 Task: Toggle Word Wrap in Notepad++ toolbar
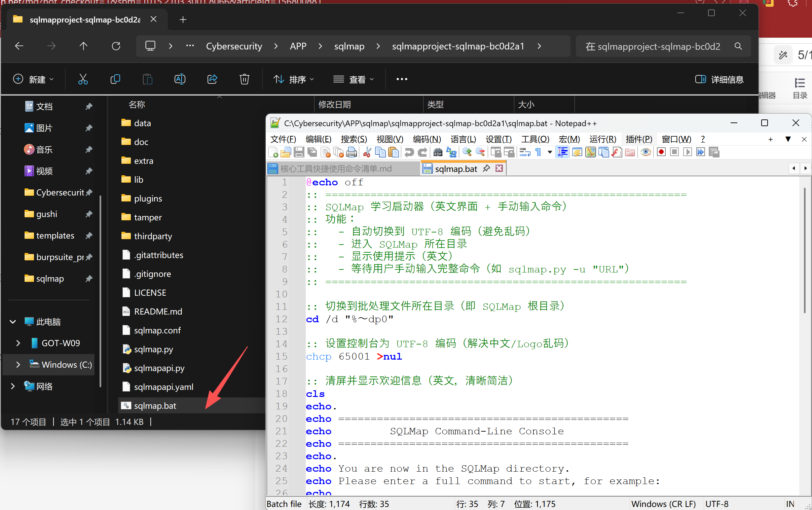point(525,152)
